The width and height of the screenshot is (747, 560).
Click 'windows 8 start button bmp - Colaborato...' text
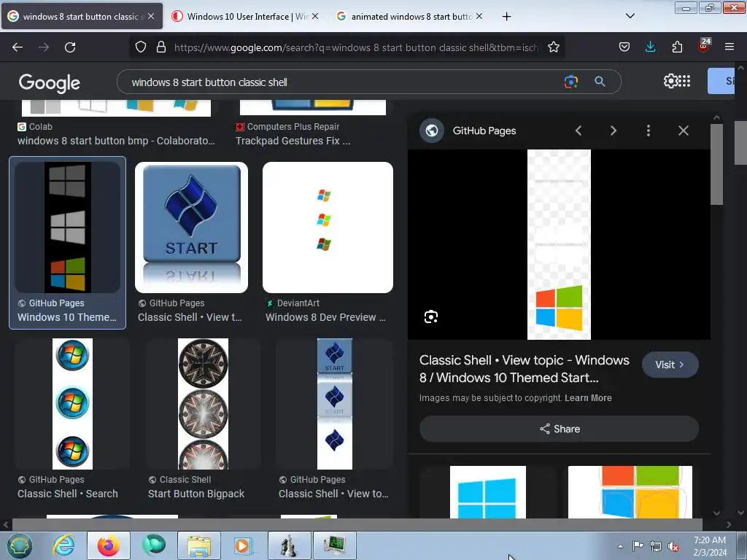(x=116, y=141)
